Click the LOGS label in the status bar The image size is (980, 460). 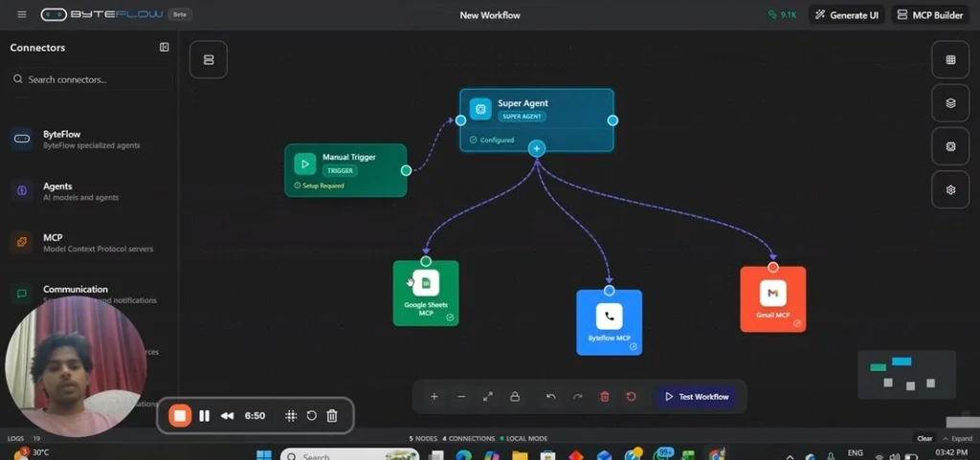pos(15,439)
